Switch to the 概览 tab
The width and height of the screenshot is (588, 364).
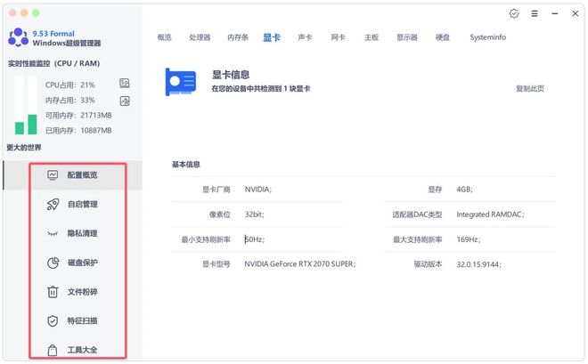tap(164, 37)
